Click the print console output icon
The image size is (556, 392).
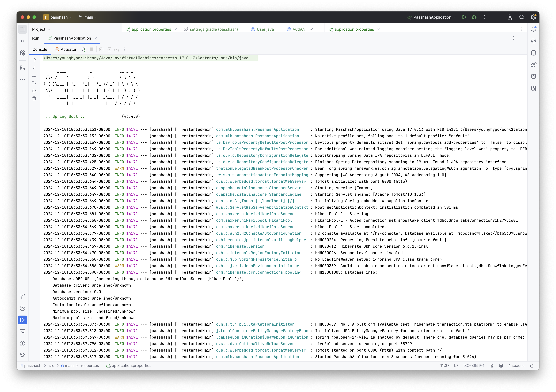(34, 91)
